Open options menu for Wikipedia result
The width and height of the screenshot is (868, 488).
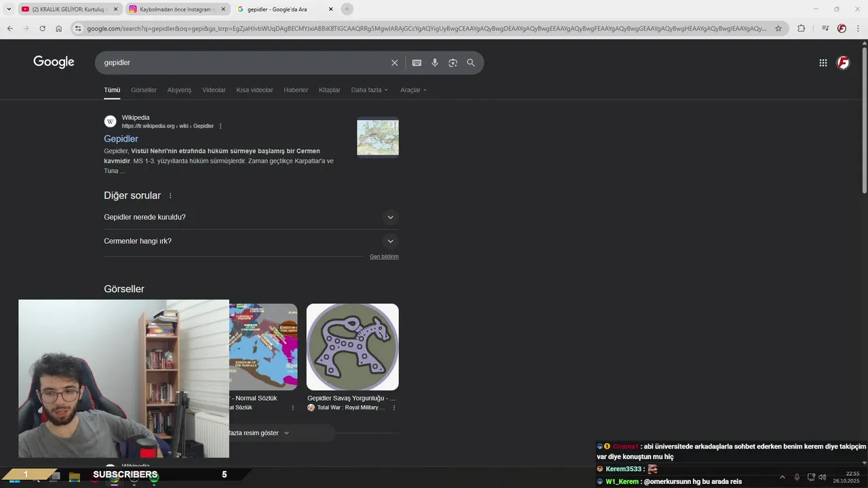(x=220, y=126)
